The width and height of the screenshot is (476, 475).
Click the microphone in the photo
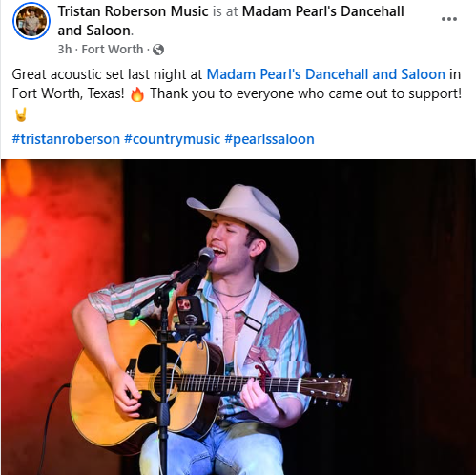(x=205, y=258)
